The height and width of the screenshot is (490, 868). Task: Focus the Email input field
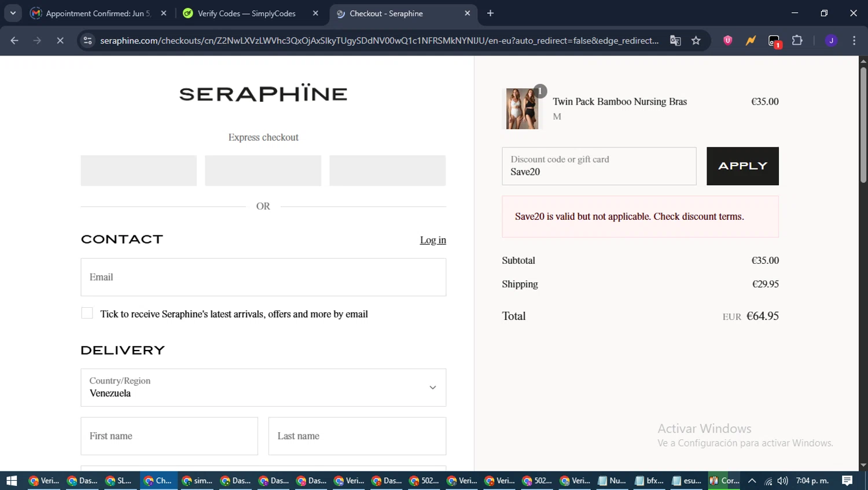click(x=263, y=277)
